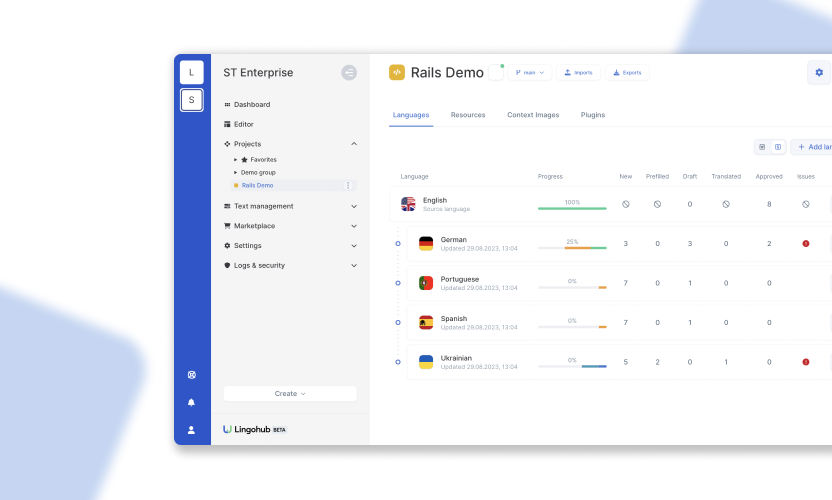
Task: Click the Rails Demo project icon
Action: (x=397, y=72)
